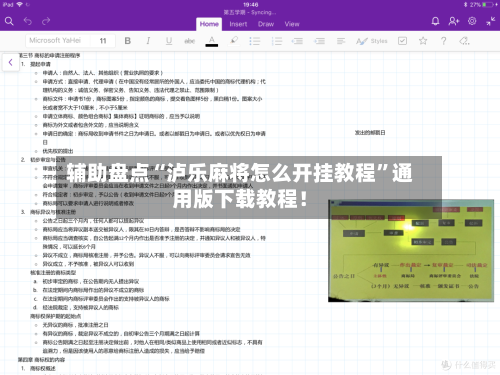Go back with the left chevron
500x375 pixels.
[x=11, y=62]
